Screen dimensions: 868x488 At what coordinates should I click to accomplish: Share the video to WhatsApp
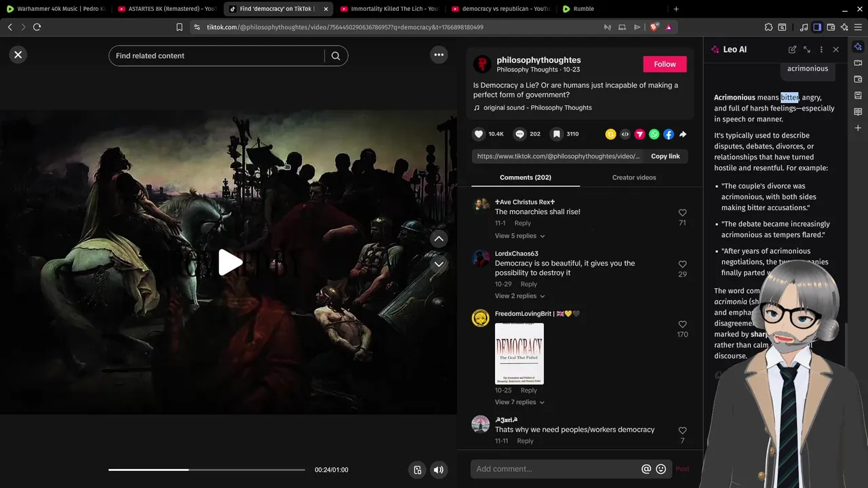coord(654,134)
